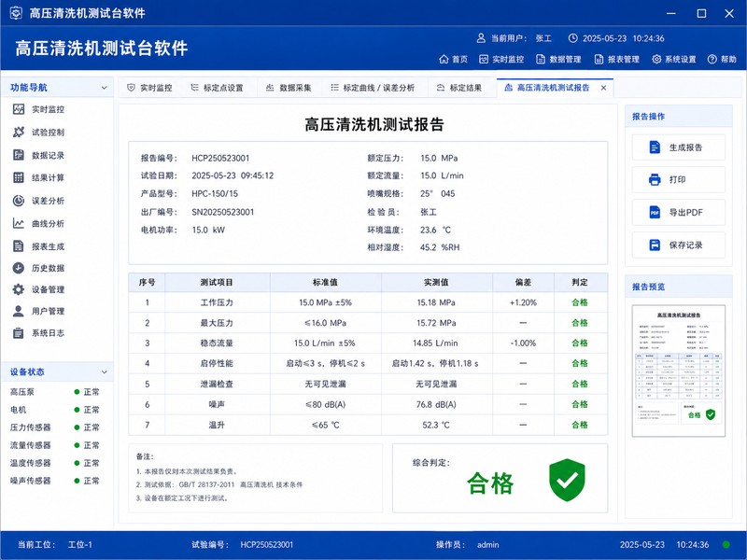Click the 生成报告 button
The image size is (747, 560).
click(679, 147)
